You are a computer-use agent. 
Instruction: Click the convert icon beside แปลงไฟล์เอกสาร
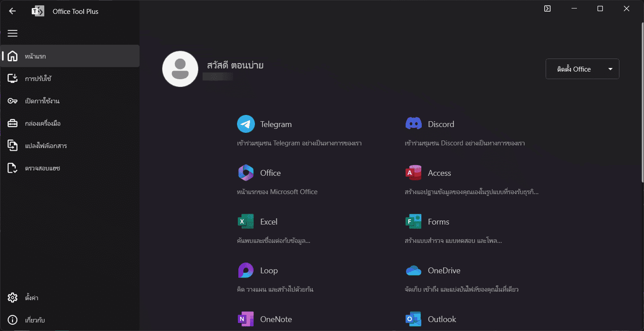pos(13,146)
